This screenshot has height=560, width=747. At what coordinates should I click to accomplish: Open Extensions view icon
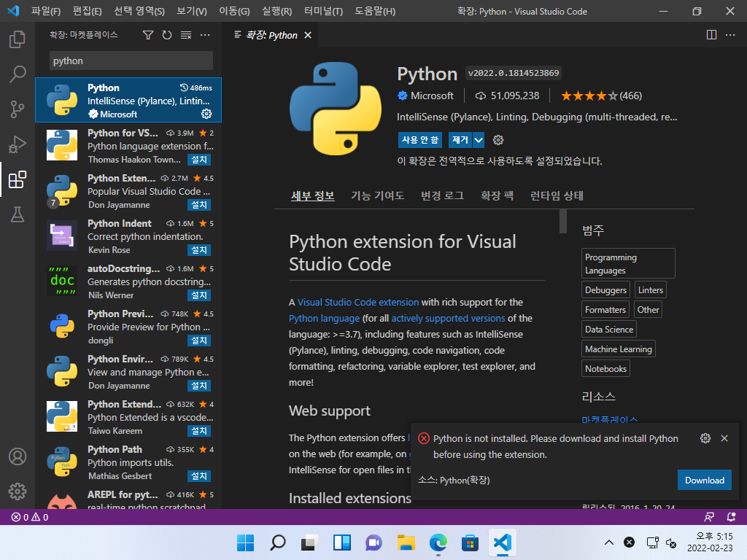point(18,179)
